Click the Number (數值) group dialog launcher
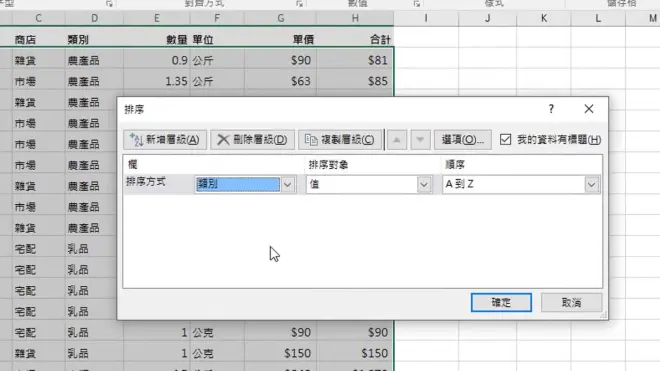Screen dimensions: 660x371 [417, 4]
